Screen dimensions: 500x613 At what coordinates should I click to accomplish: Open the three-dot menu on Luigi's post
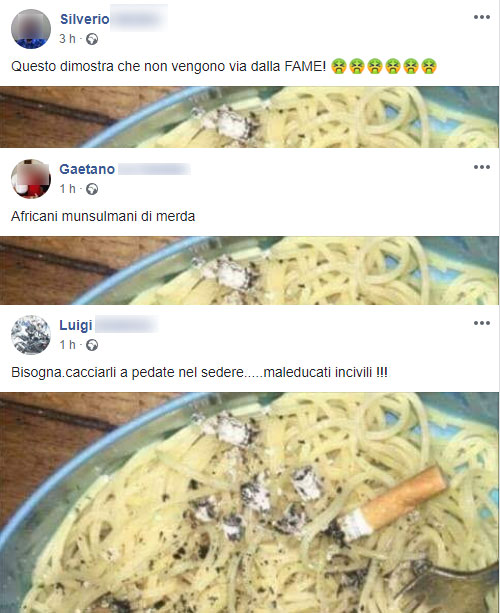click(482, 323)
